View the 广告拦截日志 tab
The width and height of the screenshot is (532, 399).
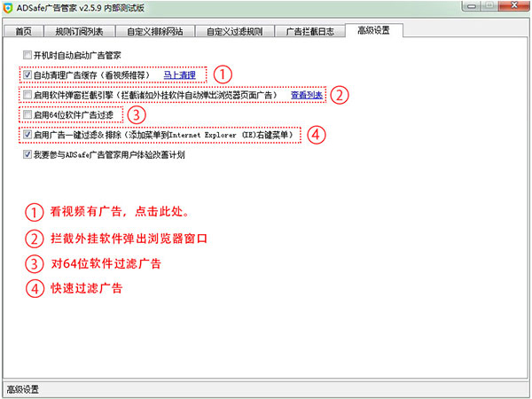tap(309, 31)
